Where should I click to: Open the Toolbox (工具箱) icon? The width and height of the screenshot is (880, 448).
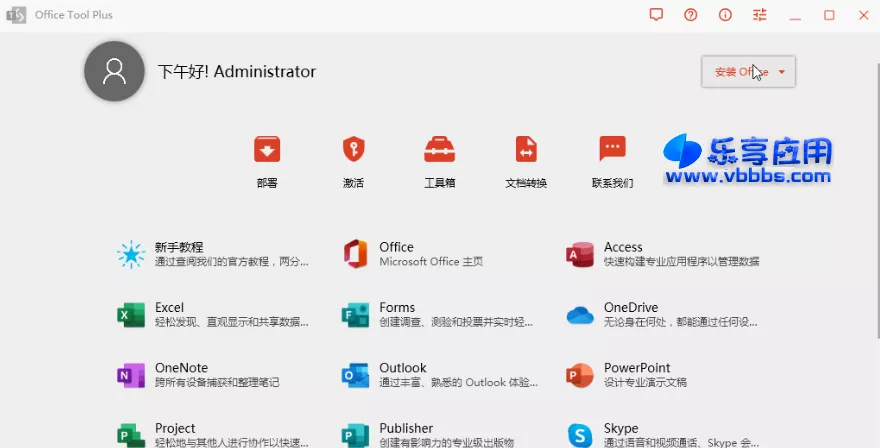439,149
